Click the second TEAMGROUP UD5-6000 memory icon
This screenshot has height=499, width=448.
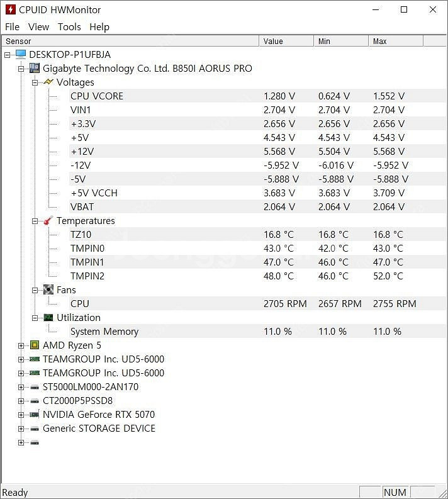click(35, 373)
